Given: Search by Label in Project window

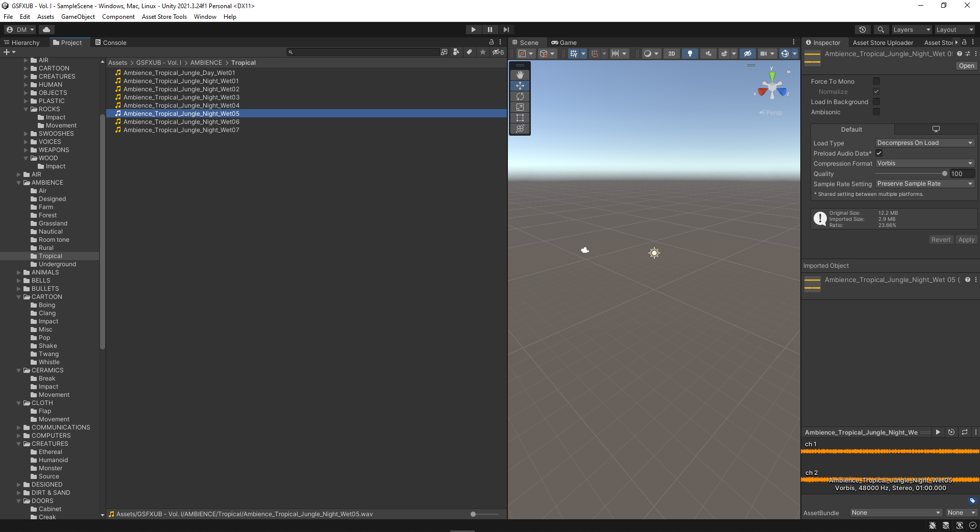Looking at the screenshot, I should (x=469, y=52).
